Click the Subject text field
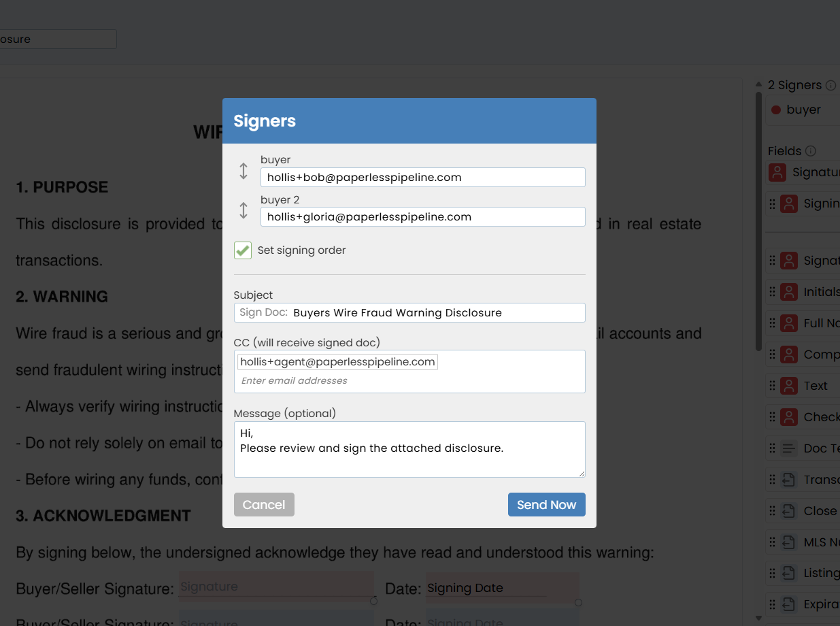The height and width of the screenshot is (626, 840). (435, 313)
